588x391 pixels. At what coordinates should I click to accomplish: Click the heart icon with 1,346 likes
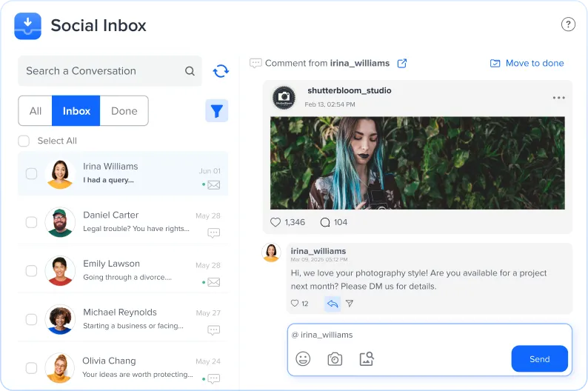(x=275, y=222)
